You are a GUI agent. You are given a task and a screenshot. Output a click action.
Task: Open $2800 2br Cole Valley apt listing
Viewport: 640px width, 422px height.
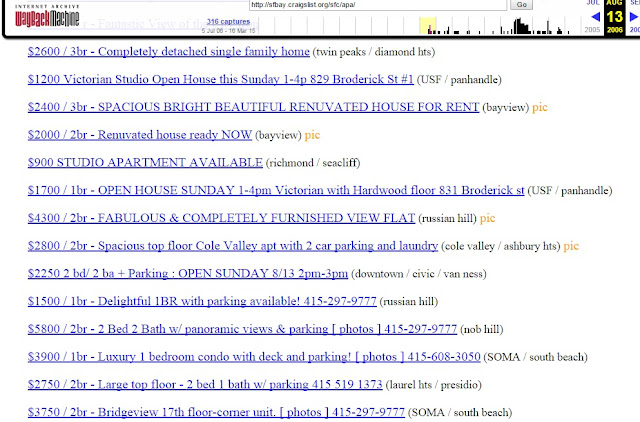(233, 246)
